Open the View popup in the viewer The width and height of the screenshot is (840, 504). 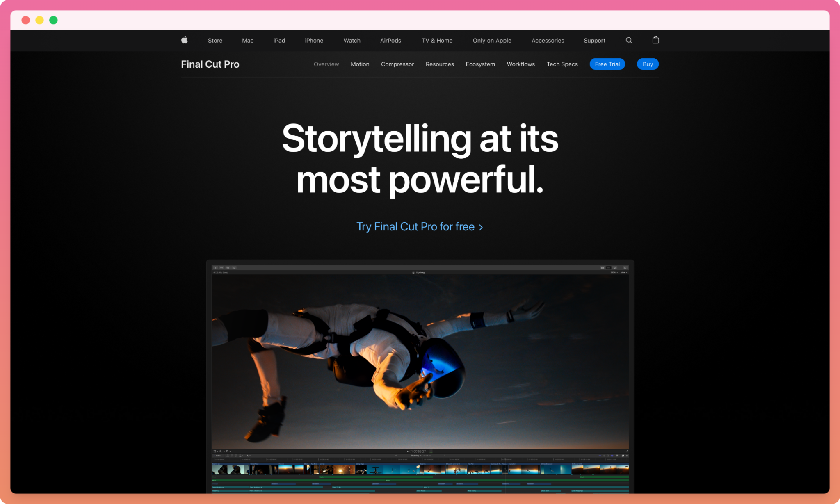click(623, 272)
